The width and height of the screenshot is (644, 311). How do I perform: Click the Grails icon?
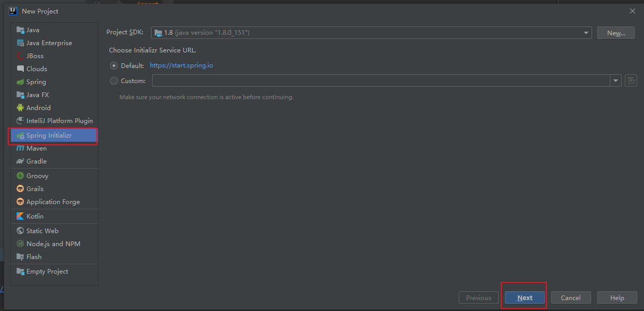tap(20, 189)
